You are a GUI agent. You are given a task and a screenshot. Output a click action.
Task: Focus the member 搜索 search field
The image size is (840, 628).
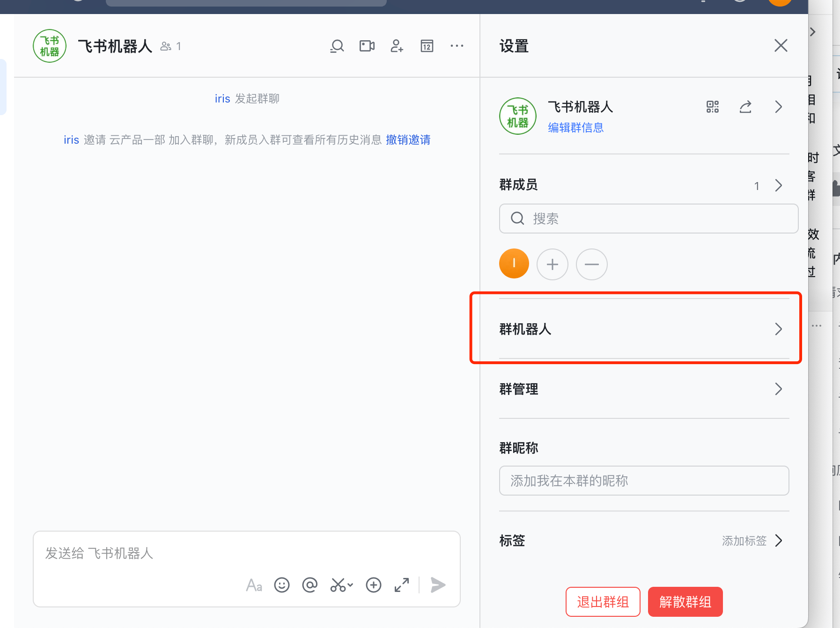648,219
